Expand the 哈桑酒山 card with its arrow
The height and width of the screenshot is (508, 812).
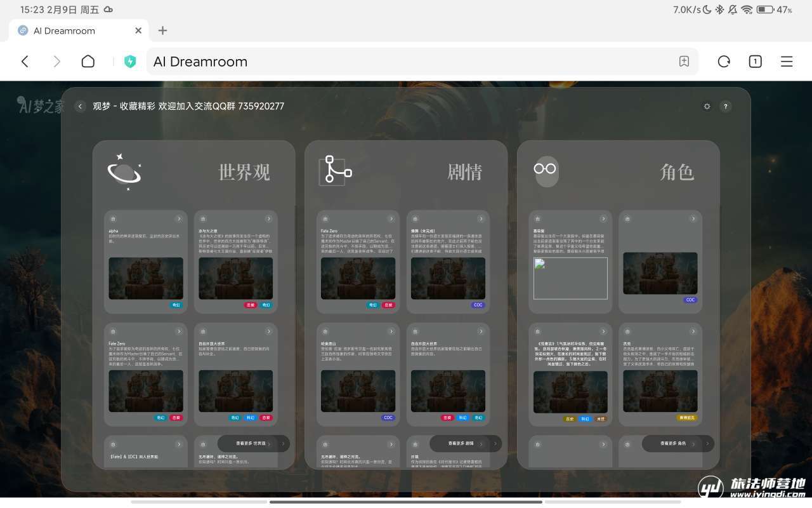pos(391,332)
